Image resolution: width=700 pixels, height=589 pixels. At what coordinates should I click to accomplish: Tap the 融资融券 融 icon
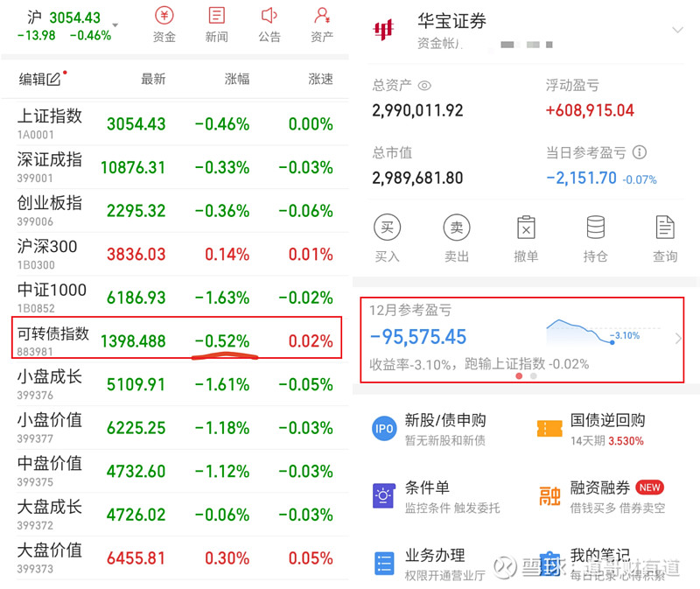[x=549, y=496]
